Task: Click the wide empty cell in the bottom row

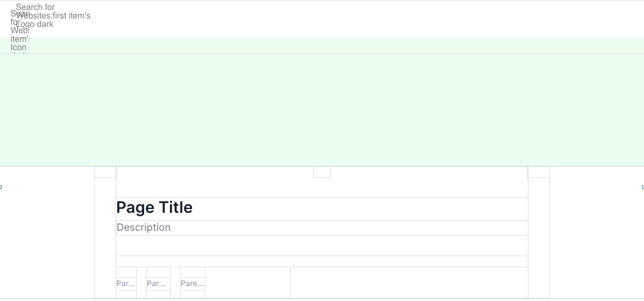Action: tap(409, 283)
